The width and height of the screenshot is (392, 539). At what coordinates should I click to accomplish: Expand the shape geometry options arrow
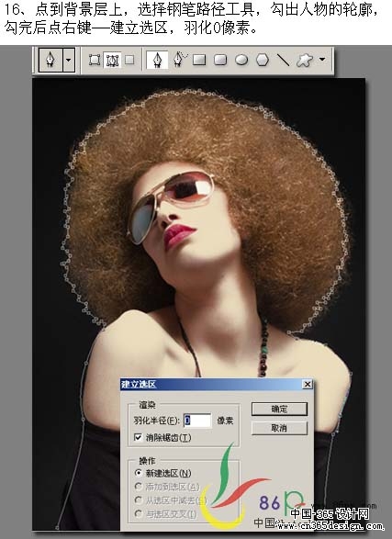click(322, 59)
